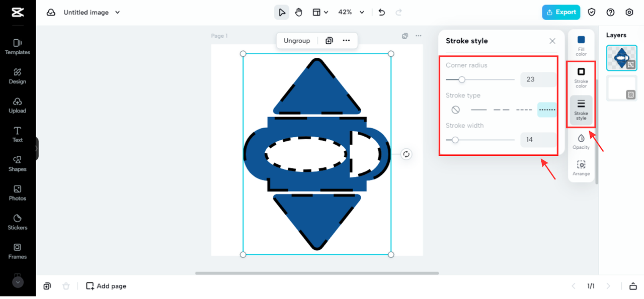The height and width of the screenshot is (299, 644).
Task: Open the layout resize dropdown
Action: [x=320, y=13]
